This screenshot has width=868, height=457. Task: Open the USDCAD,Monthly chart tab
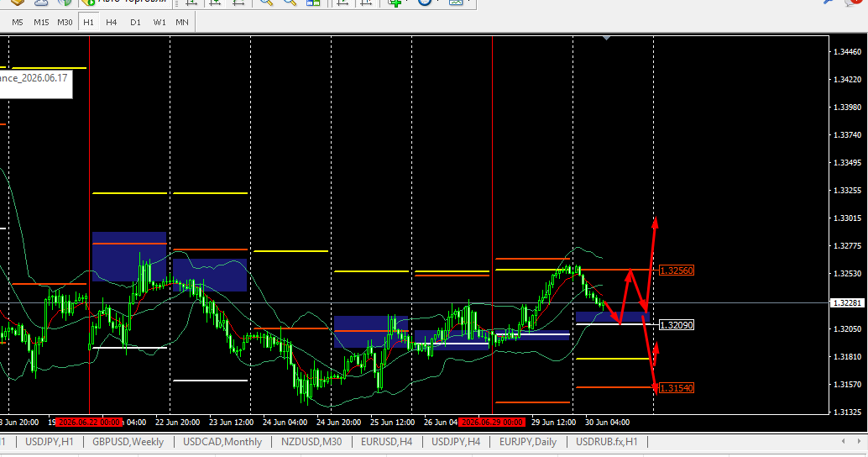(x=222, y=442)
